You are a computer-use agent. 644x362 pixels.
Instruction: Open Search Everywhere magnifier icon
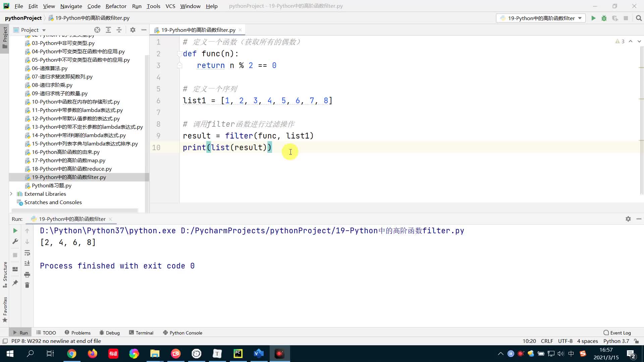coord(639,18)
